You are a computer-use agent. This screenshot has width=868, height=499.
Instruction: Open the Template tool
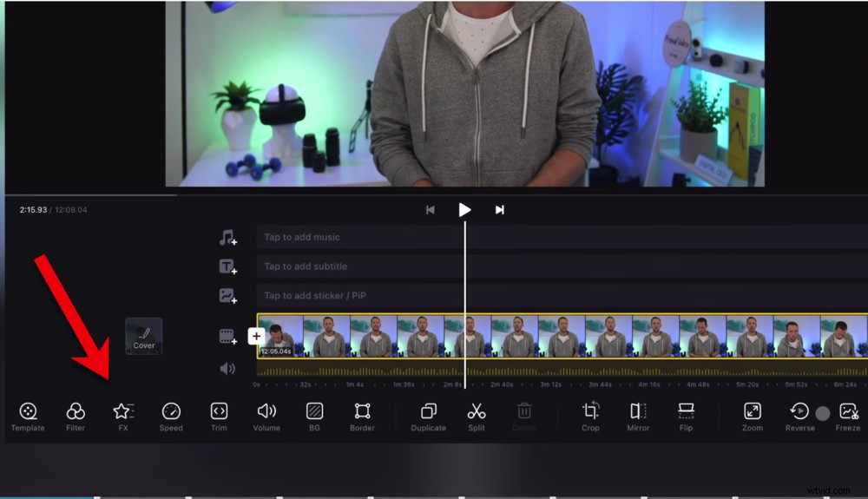(x=28, y=417)
